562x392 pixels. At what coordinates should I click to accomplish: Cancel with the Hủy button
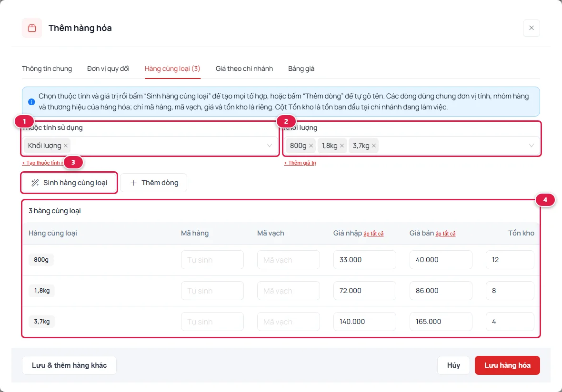(453, 365)
